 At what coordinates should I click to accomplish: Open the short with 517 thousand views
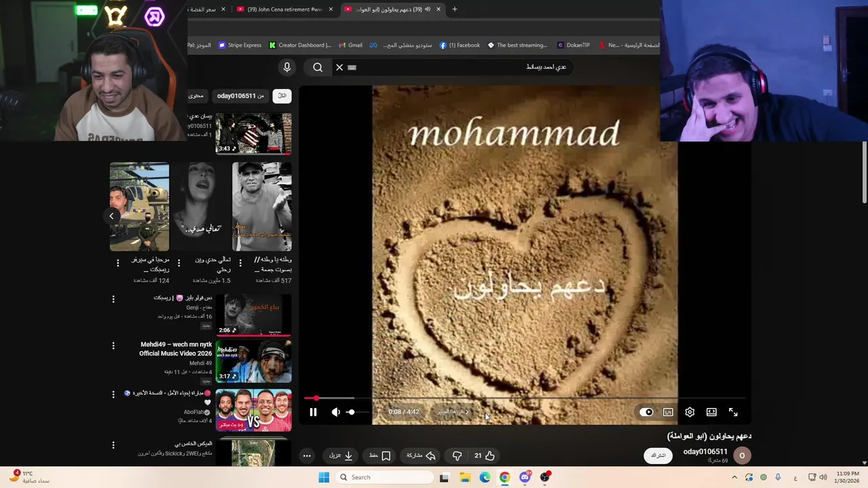[262, 207]
